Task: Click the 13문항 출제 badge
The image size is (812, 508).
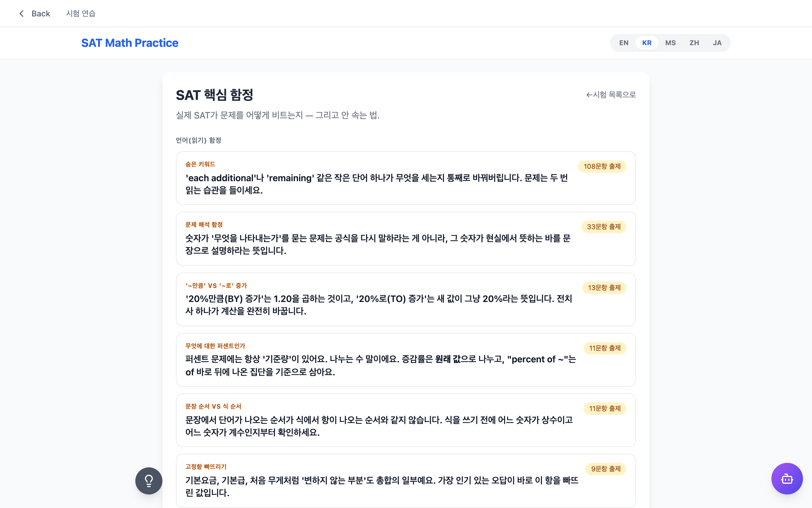Action: [604, 288]
